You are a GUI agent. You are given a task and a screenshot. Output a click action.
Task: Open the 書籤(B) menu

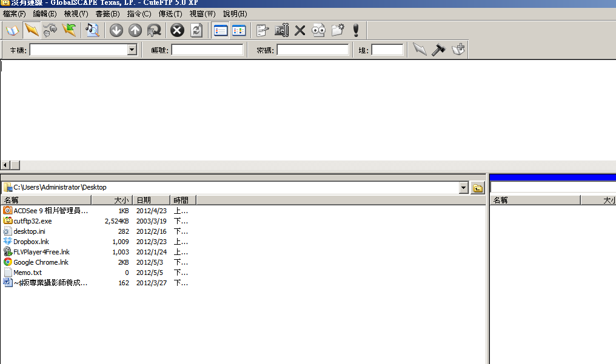108,14
